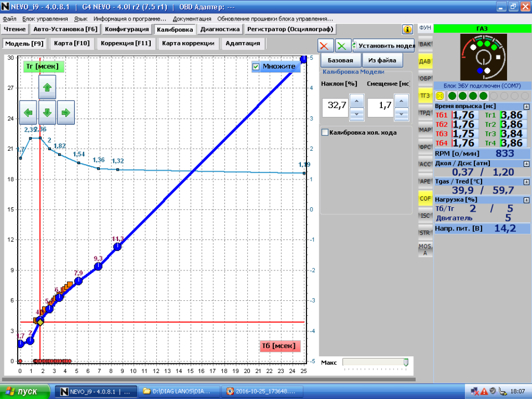Open the Файл menu
Image resolution: width=532 pixels, height=399 pixels.
tap(9, 19)
